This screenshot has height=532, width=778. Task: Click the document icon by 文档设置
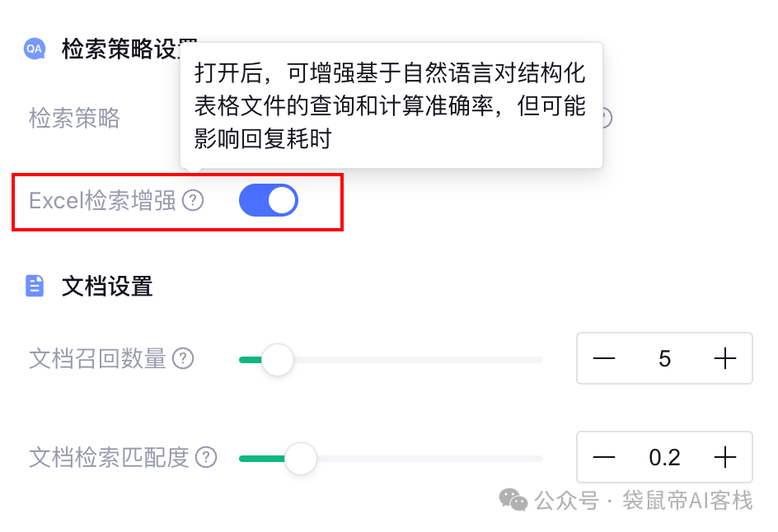pos(35,286)
